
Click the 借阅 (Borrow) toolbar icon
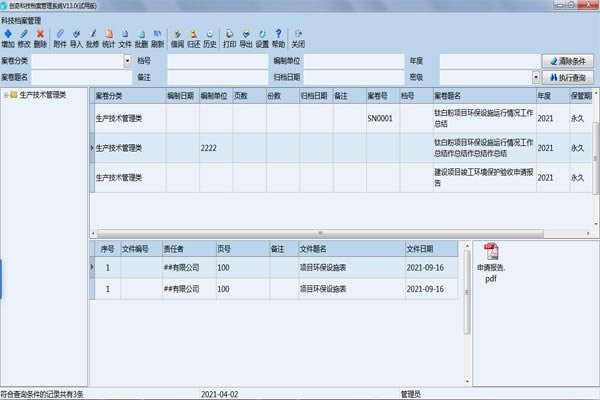click(x=178, y=38)
